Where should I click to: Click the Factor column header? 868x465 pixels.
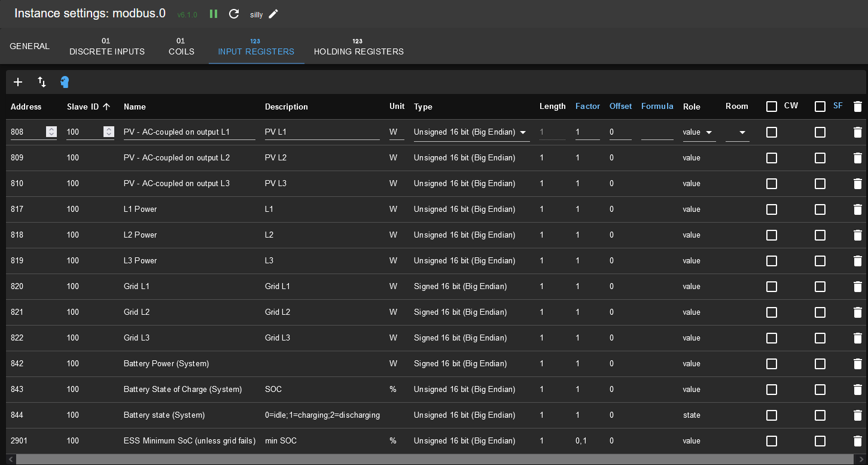click(x=587, y=106)
